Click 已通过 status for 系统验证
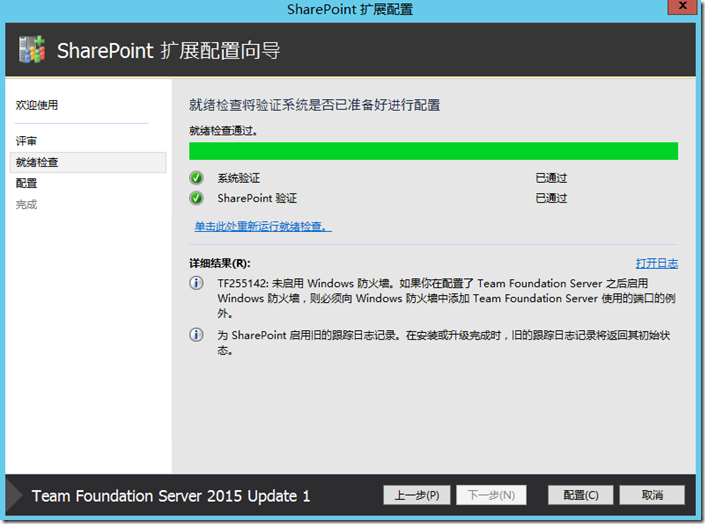705x524 pixels. [551, 178]
